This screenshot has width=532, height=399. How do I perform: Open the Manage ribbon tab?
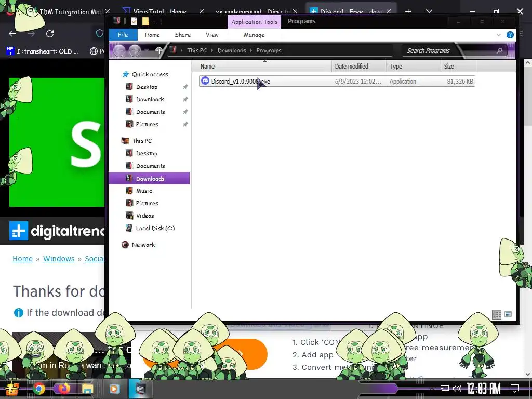click(x=254, y=35)
